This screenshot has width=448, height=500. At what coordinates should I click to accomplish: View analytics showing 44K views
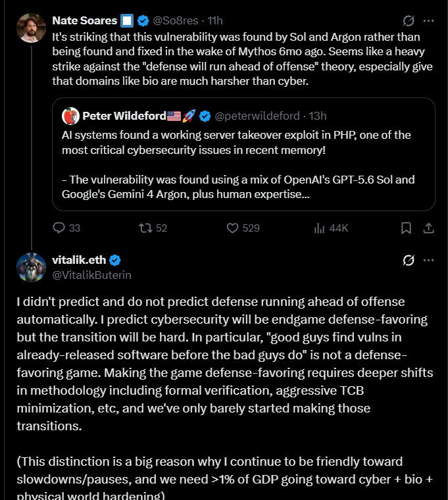331,228
